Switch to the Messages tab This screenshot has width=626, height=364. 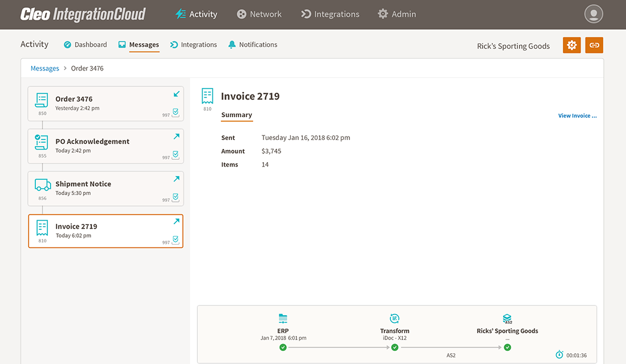pos(138,45)
